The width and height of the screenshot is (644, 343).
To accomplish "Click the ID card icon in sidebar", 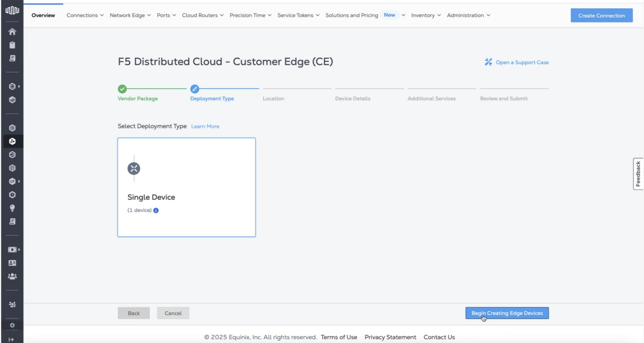I will [12, 263].
